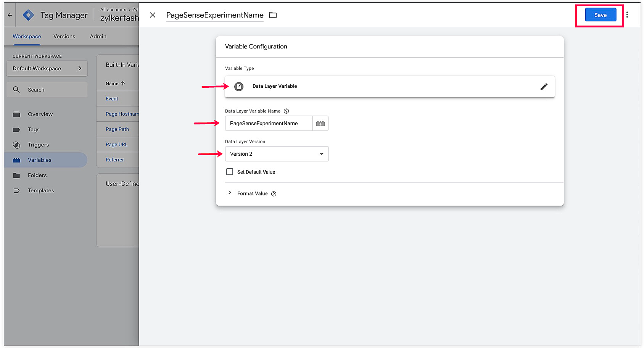Open the Data Layer Version dropdown
This screenshot has width=644, height=348.
[x=277, y=154]
